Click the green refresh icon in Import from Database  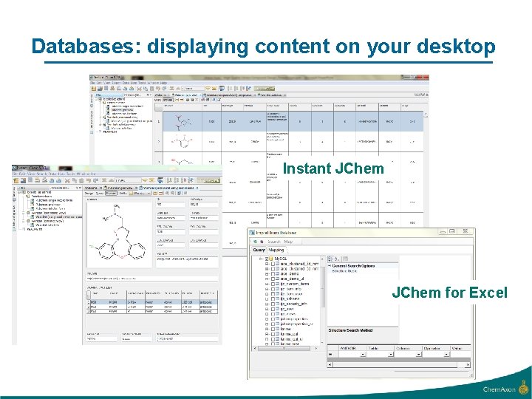point(255,242)
